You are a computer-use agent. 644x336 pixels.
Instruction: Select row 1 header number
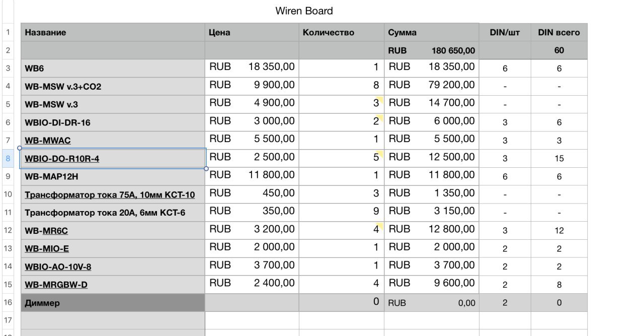pos(8,32)
